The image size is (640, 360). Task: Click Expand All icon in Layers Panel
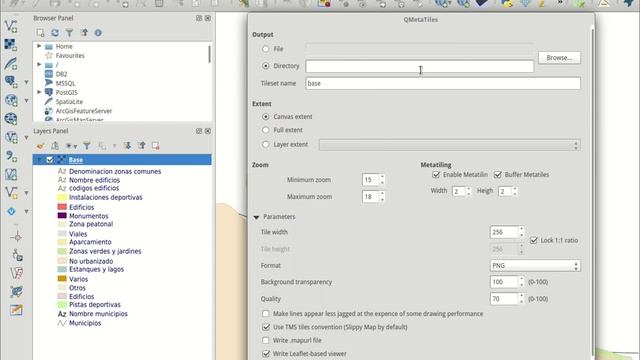tap(127, 146)
